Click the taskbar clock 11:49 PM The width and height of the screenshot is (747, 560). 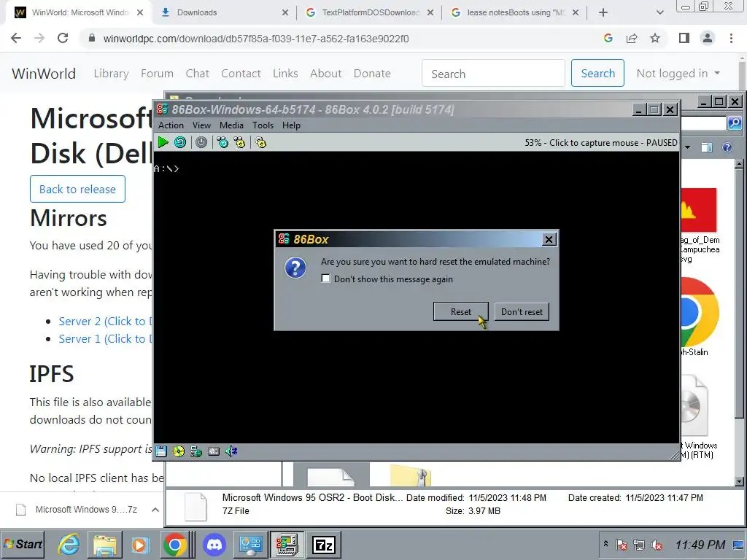pos(700,545)
